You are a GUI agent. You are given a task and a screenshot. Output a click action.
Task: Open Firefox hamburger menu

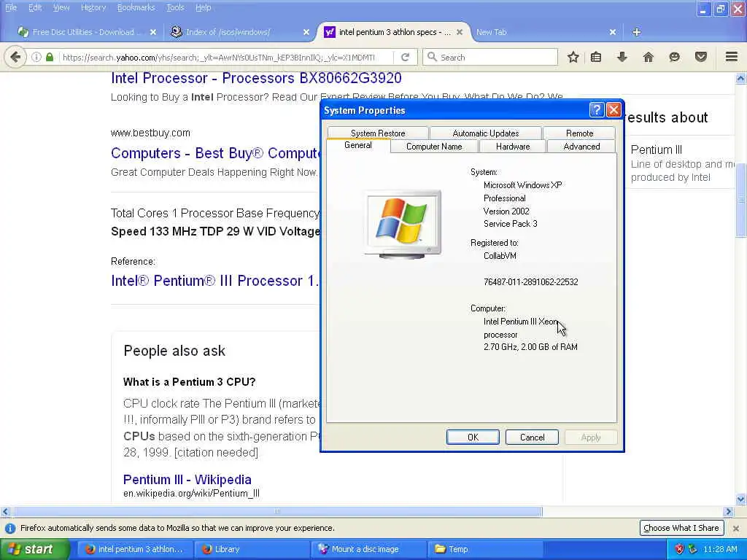(732, 57)
